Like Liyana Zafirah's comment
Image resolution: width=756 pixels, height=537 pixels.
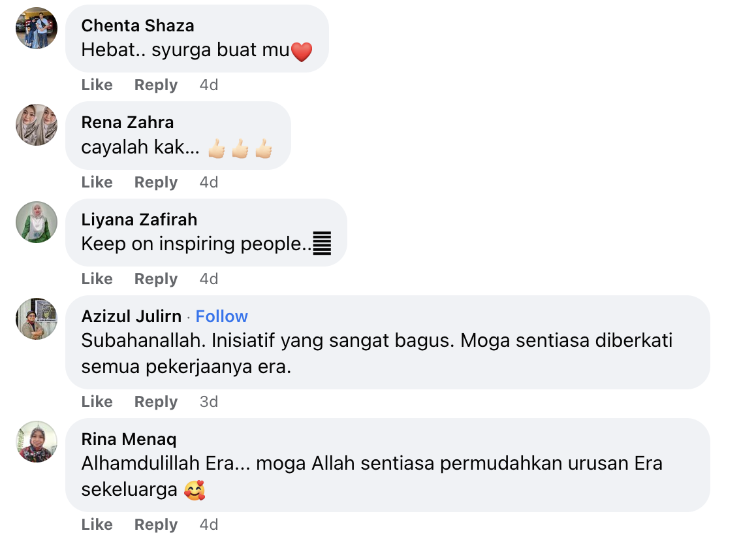coord(97,279)
